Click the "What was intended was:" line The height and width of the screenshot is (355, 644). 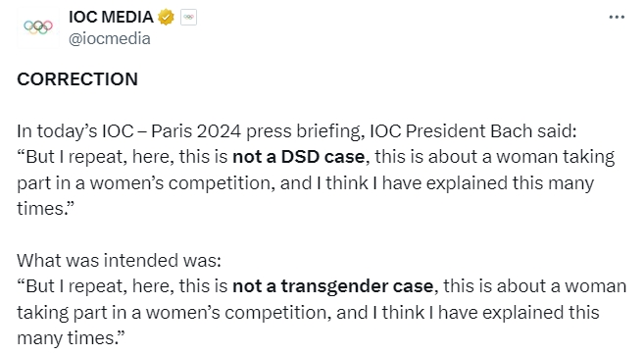click(x=120, y=260)
